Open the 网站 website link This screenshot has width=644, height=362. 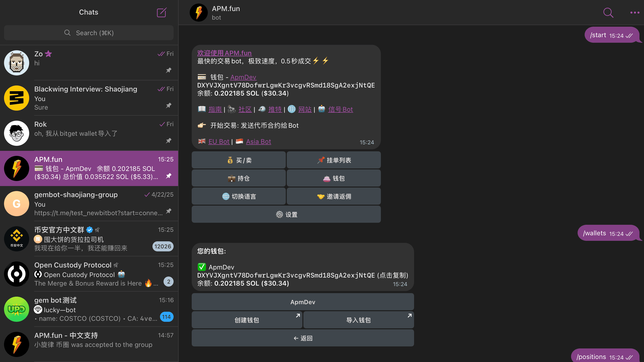[x=305, y=109]
